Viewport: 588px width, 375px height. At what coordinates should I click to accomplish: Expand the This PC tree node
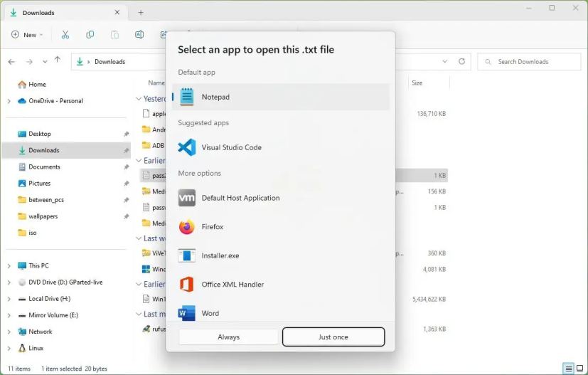[x=9, y=266]
